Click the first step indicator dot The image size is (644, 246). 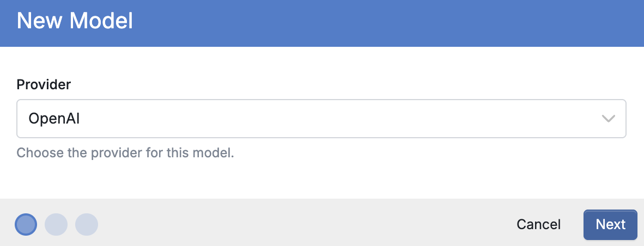[26, 224]
